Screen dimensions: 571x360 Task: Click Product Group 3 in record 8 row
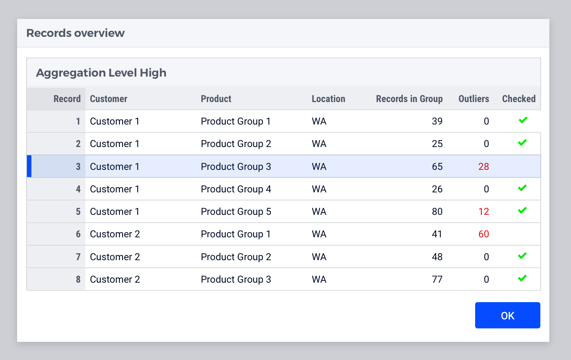[x=236, y=279]
